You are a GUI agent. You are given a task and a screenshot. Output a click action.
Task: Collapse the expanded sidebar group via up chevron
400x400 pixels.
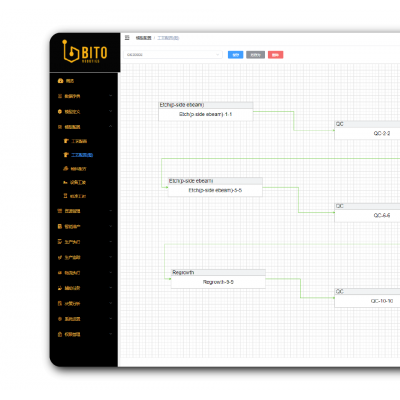(x=110, y=127)
